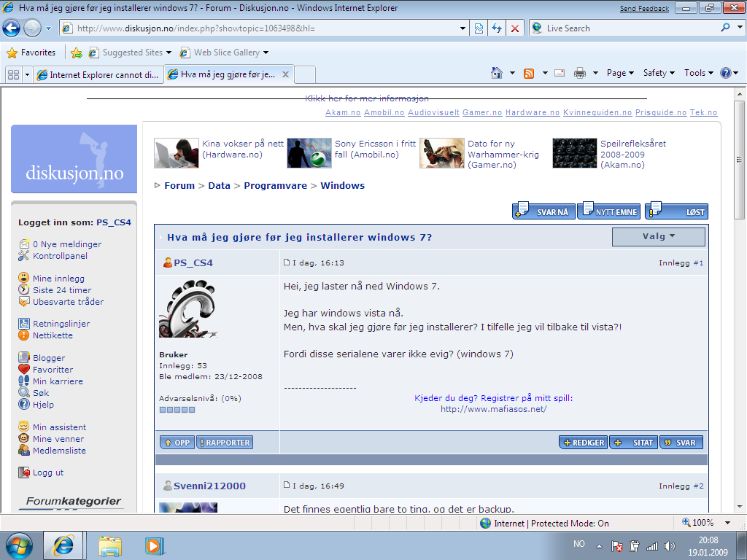This screenshot has height=560, width=747.
Task: Click Internet Explorer taskbar icon
Action: tap(63, 545)
